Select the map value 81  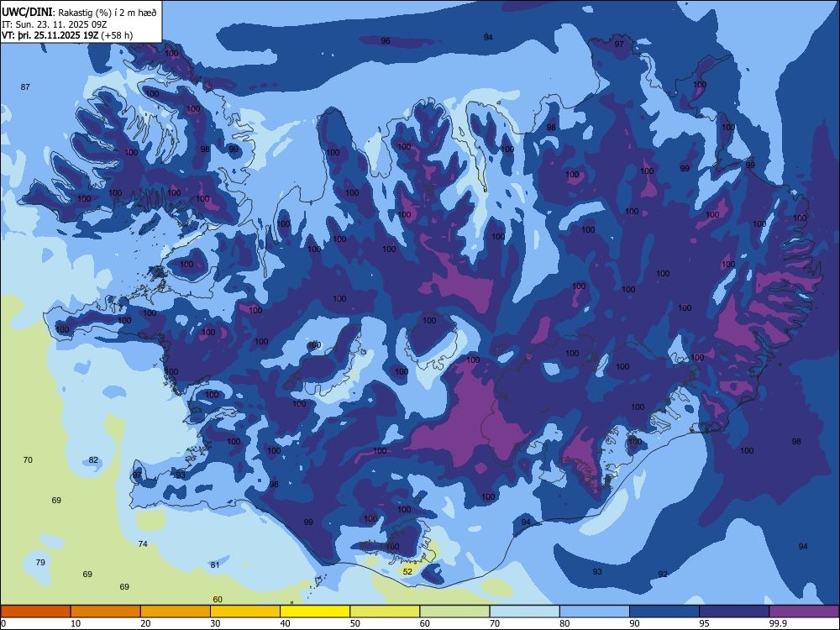215,564
